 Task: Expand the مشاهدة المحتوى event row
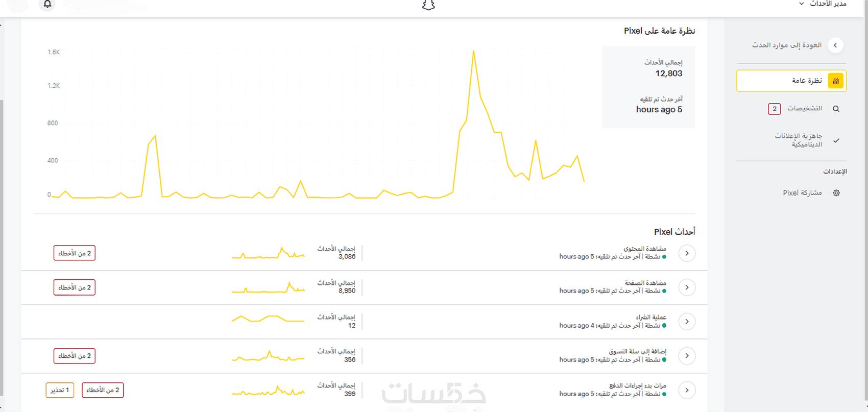687,253
